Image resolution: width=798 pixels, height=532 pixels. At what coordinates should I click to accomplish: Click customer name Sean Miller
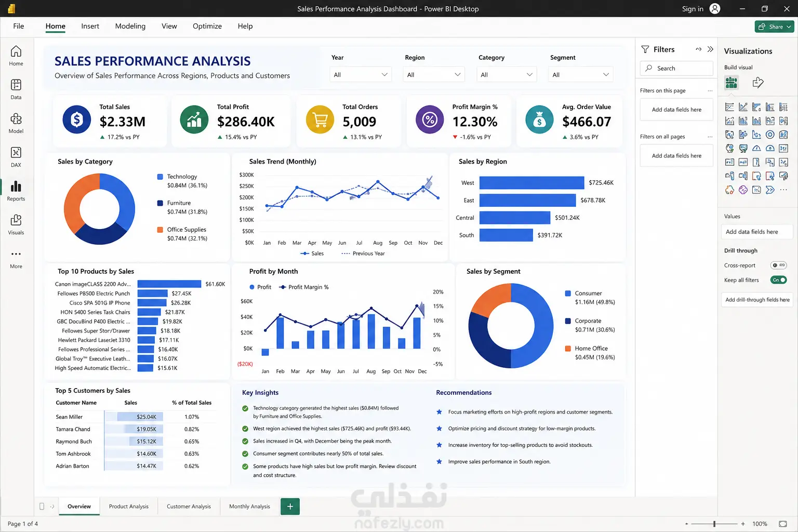pyautogui.click(x=69, y=417)
